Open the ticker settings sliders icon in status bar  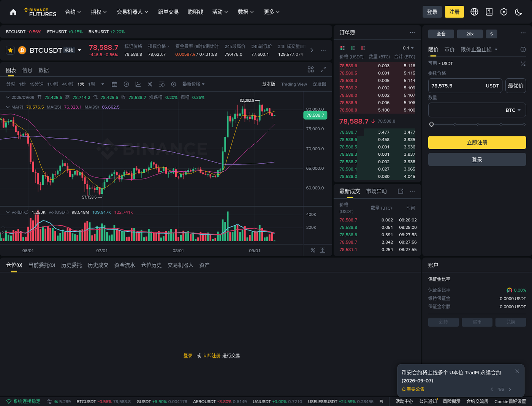coord(49,401)
